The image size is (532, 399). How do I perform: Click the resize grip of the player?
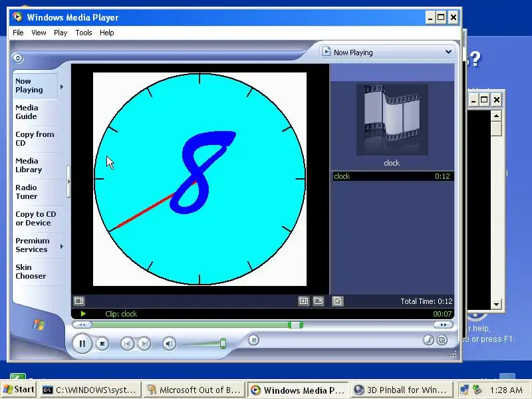click(453, 354)
